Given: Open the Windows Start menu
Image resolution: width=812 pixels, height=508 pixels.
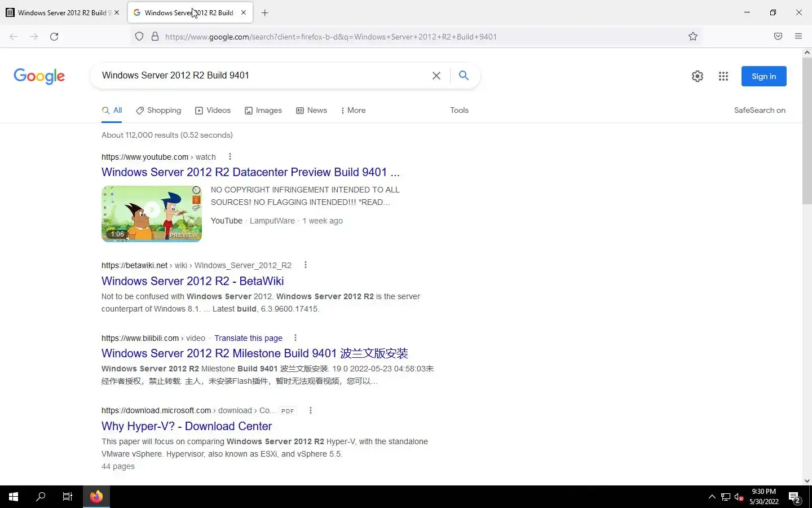Looking at the screenshot, I should pos(14,497).
